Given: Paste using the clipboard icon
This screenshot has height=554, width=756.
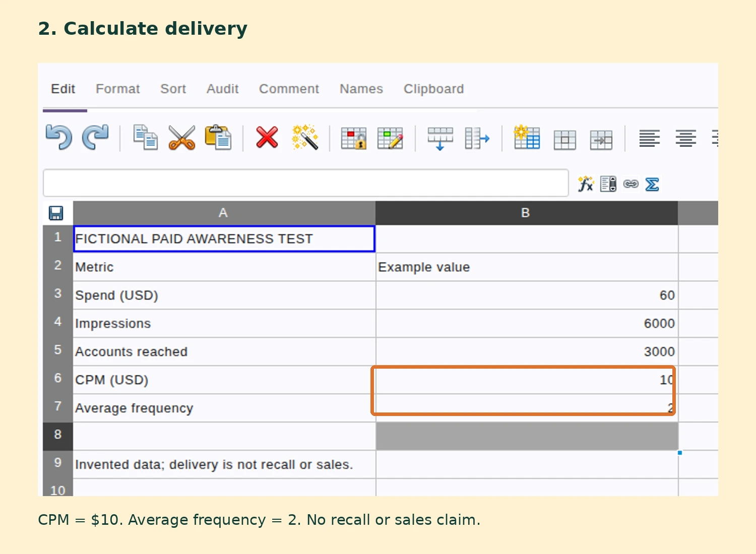Looking at the screenshot, I should pos(218,137).
